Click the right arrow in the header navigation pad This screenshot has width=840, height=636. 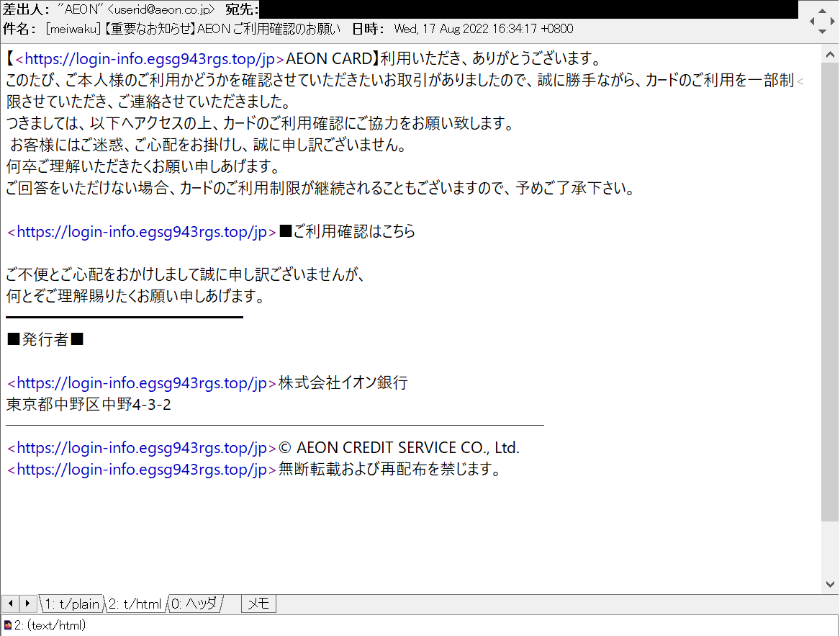[832, 22]
